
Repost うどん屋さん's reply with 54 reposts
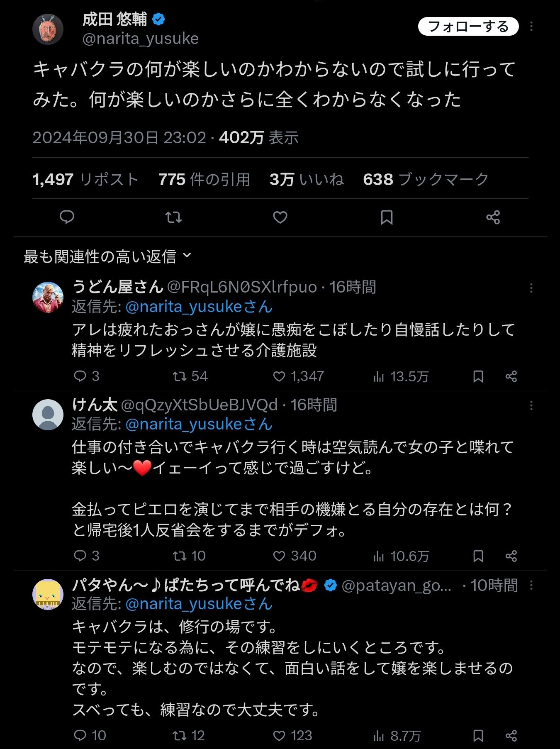pos(190,376)
